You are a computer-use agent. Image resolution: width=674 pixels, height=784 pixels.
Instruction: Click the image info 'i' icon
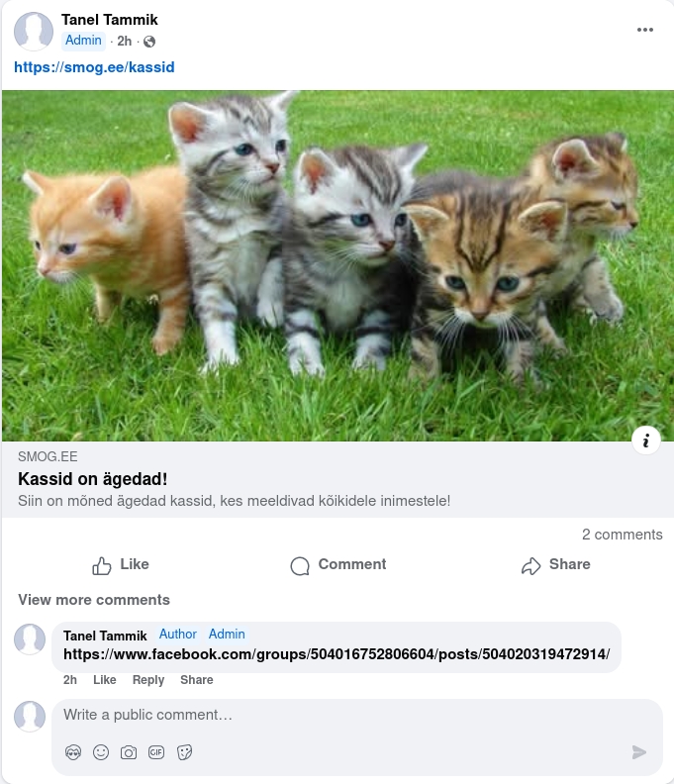click(x=645, y=441)
